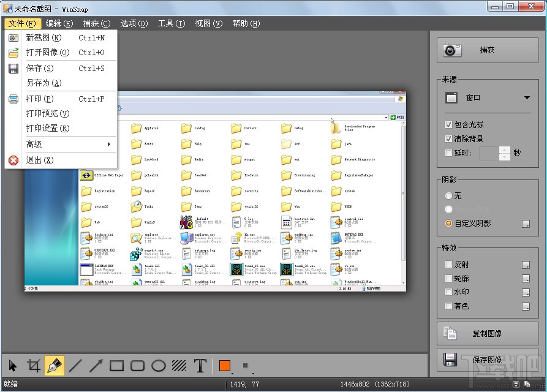Click the red Exit icon in the sidebar
The width and height of the screenshot is (547, 392).
click(12, 160)
